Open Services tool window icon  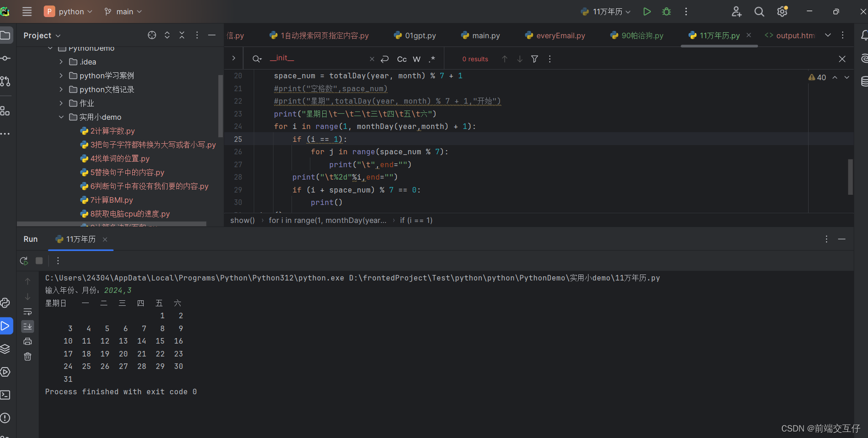point(5,372)
